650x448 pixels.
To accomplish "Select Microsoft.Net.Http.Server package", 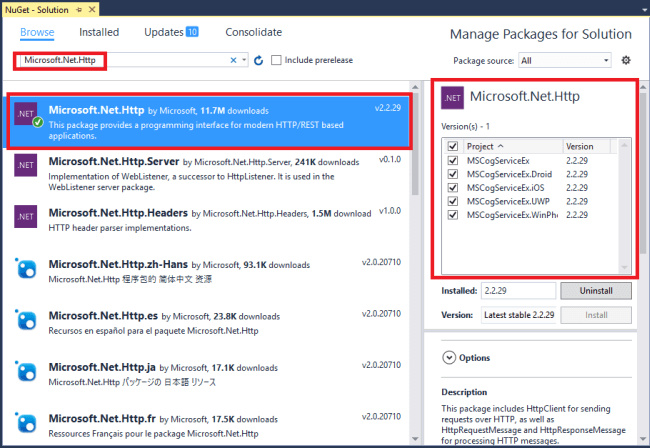I will [x=208, y=173].
